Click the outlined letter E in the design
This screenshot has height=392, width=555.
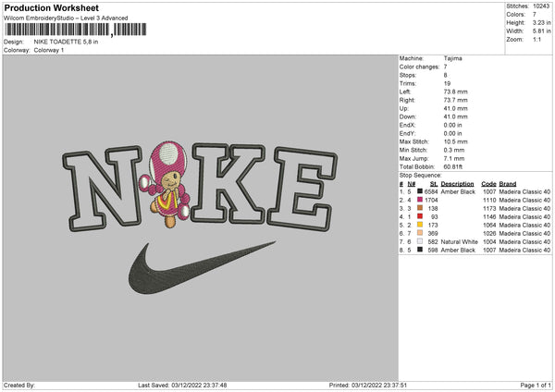tap(302, 190)
